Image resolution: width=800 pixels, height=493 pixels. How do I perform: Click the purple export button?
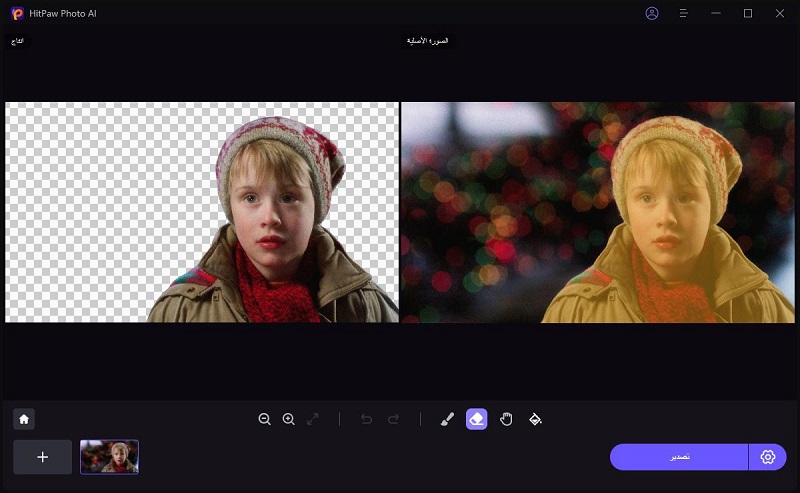[x=679, y=457]
